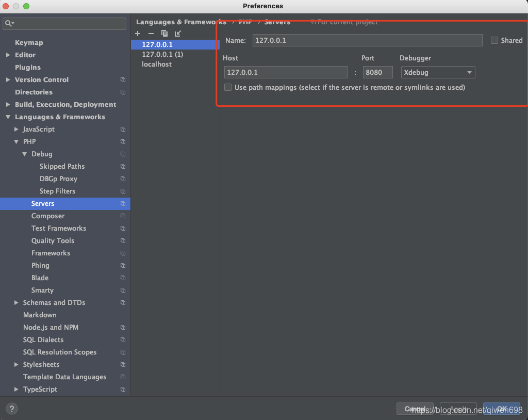Click the project icon next to Servers
Viewport: 528px width, 420px height.
(123, 203)
